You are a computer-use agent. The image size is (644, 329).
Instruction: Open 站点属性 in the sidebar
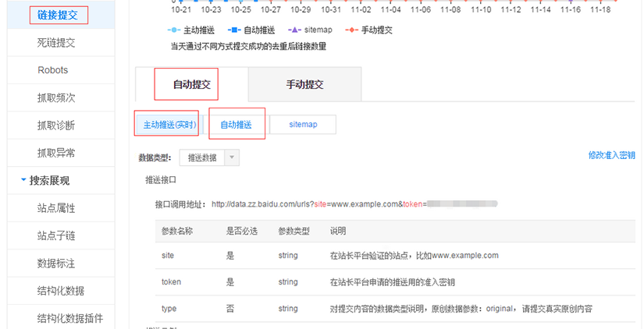[56, 208]
